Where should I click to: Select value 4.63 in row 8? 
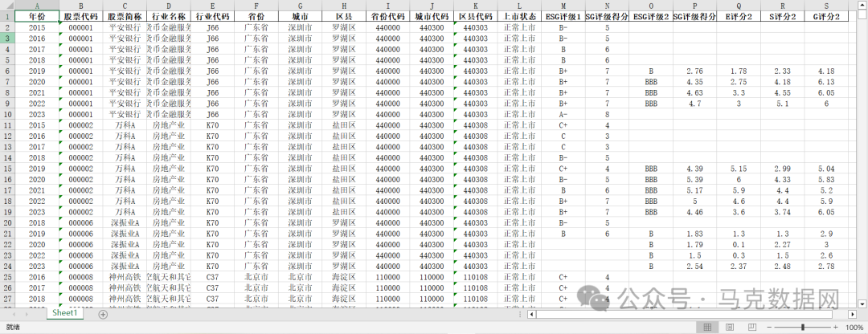[x=694, y=93]
